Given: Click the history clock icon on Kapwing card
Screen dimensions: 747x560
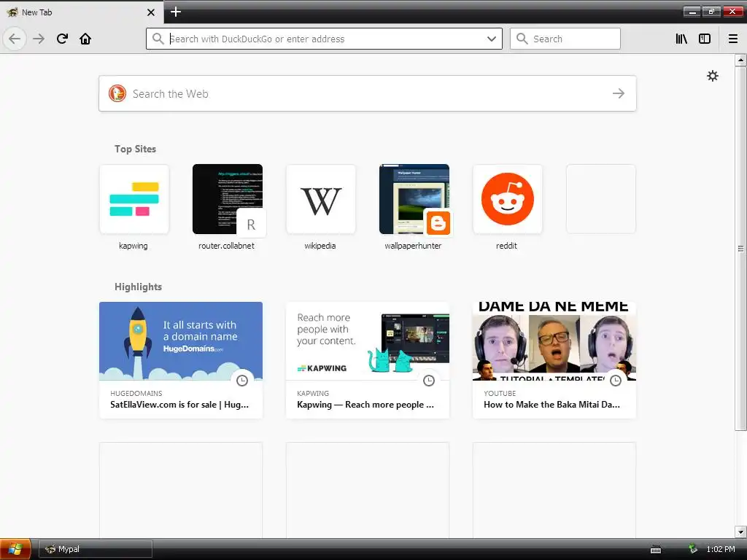Looking at the screenshot, I should tap(429, 381).
